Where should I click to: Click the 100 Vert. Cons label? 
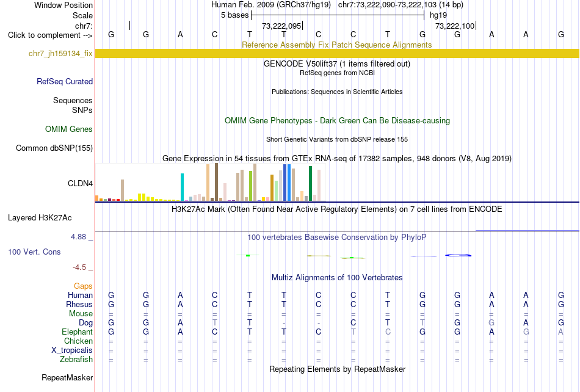coord(34,252)
